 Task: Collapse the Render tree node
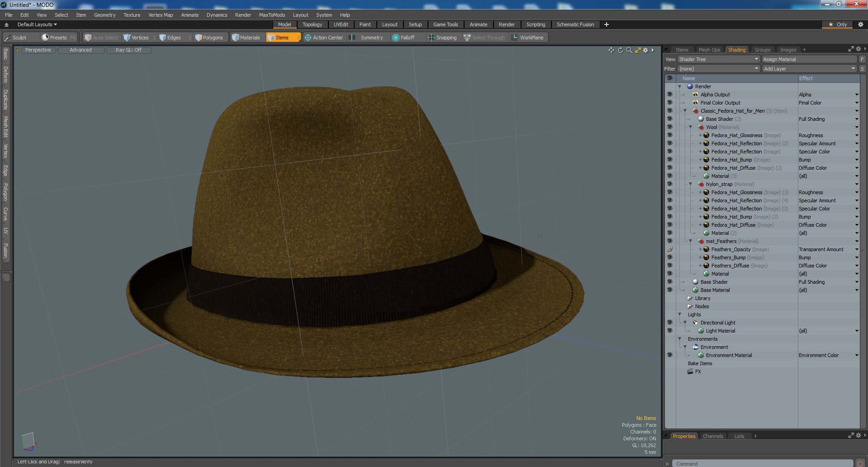tap(679, 86)
